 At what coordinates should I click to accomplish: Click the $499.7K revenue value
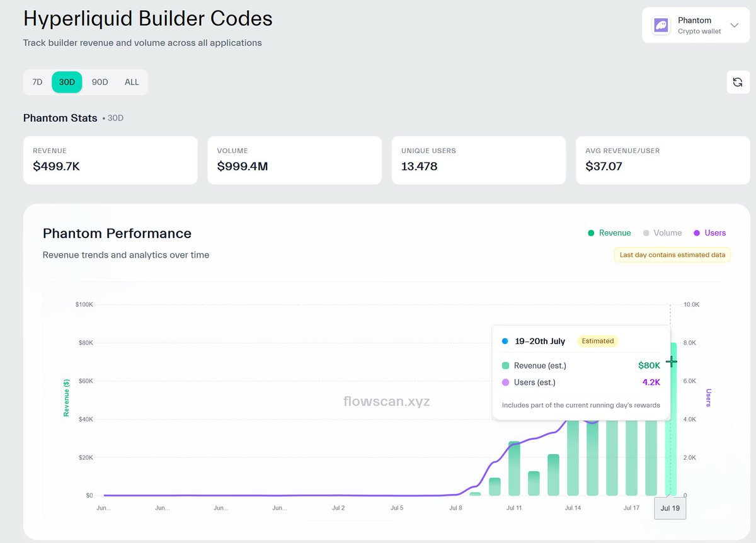(57, 166)
